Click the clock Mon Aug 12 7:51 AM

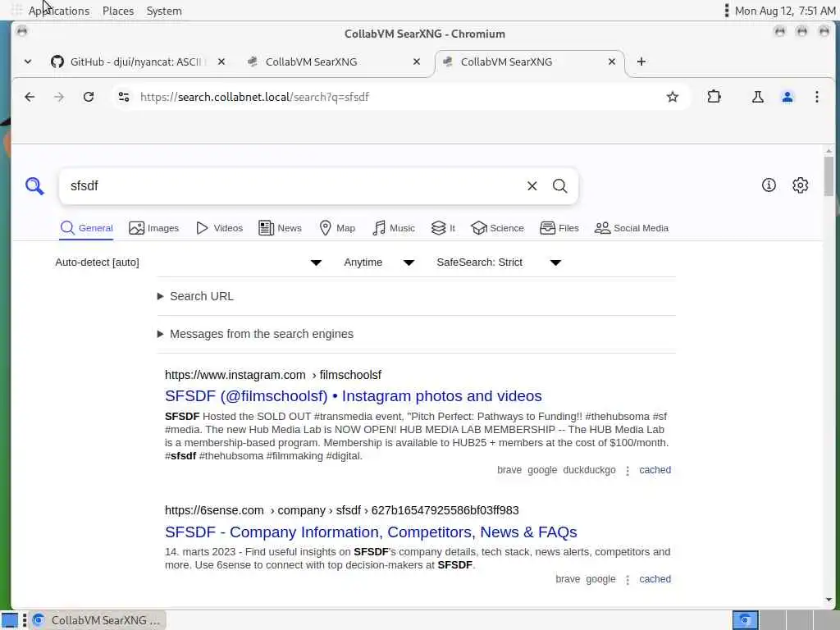pyautogui.click(x=785, y=11)
